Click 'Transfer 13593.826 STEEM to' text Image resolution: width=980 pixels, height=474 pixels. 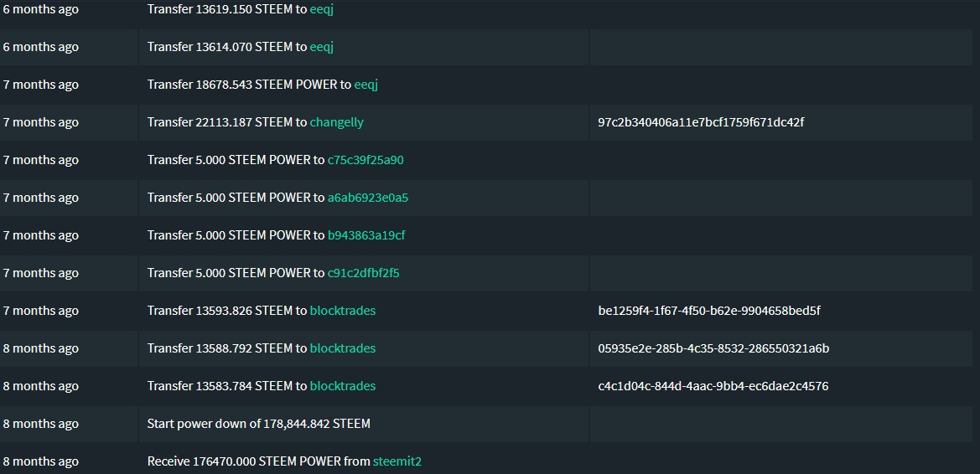(x=227, y=311)
